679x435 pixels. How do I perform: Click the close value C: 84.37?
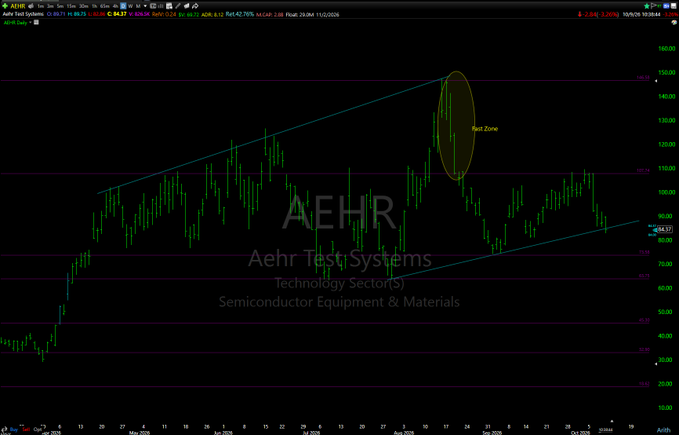[117, 14]
